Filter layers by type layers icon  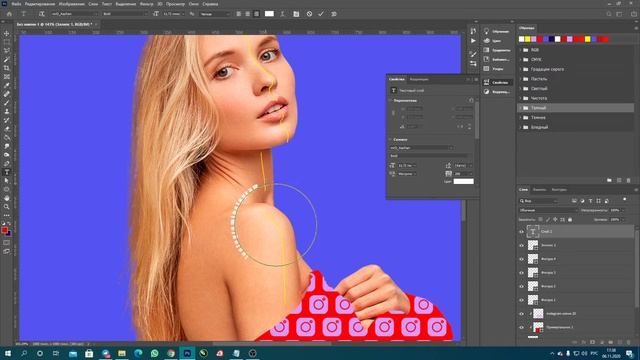click(x=590, y=201)
